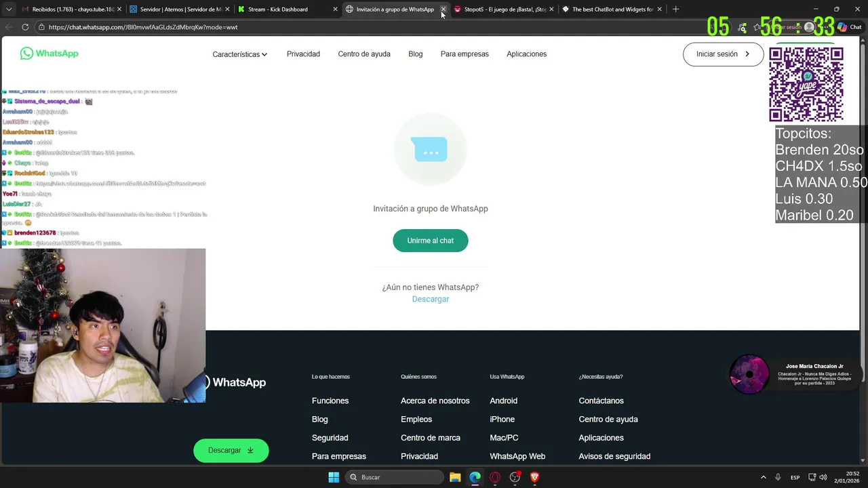Viewport: 868px width, 488px height.
Task: Open the Windows Start menu
Action: 334,477
